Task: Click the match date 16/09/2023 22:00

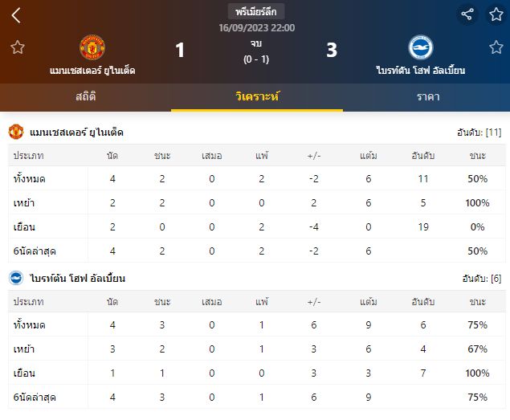Action: pyautogui.click(x=256, y=27)
